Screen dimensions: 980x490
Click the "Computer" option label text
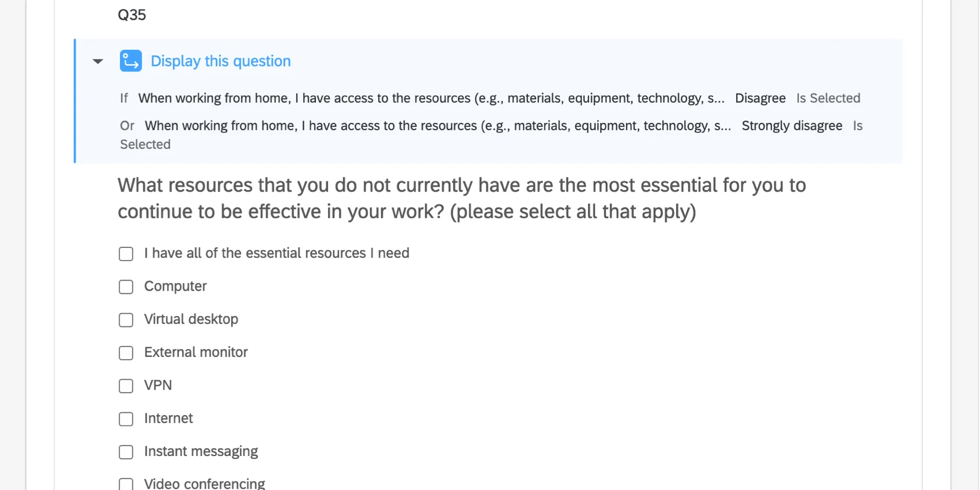[x=175, y=286]
